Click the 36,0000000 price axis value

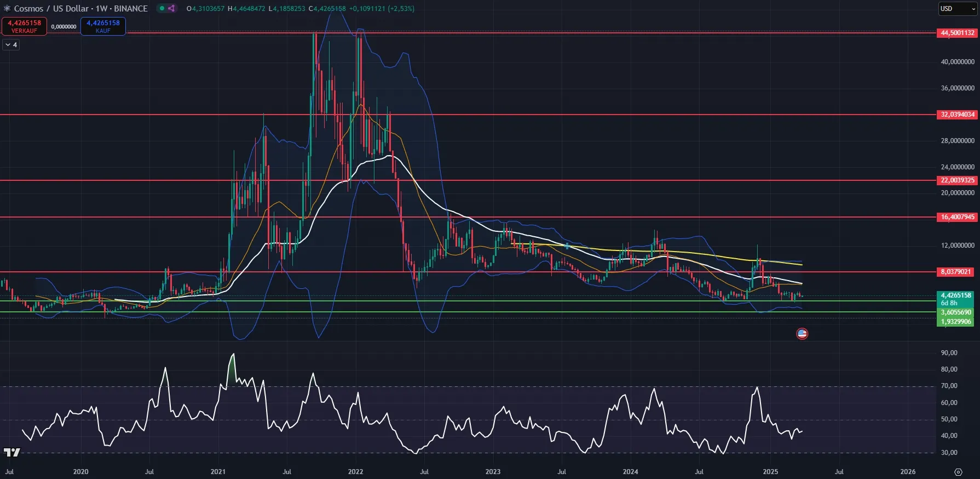click(958, 88)
